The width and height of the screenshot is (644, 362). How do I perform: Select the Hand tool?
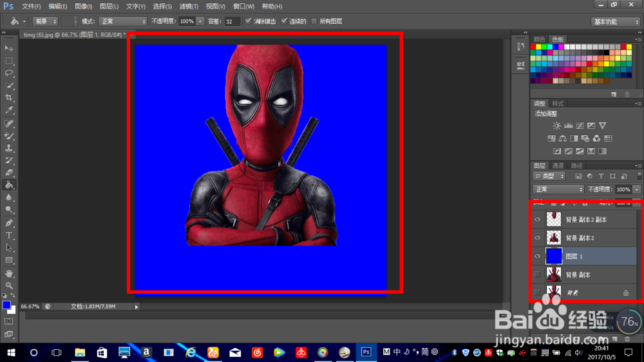(8, 273)
